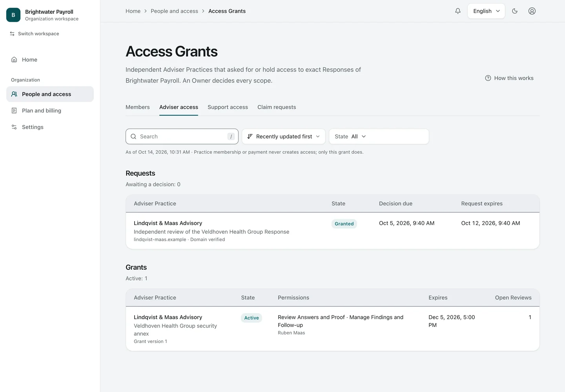Open Plan and billing in sidebar
The image size is (565, 392).
50,111
